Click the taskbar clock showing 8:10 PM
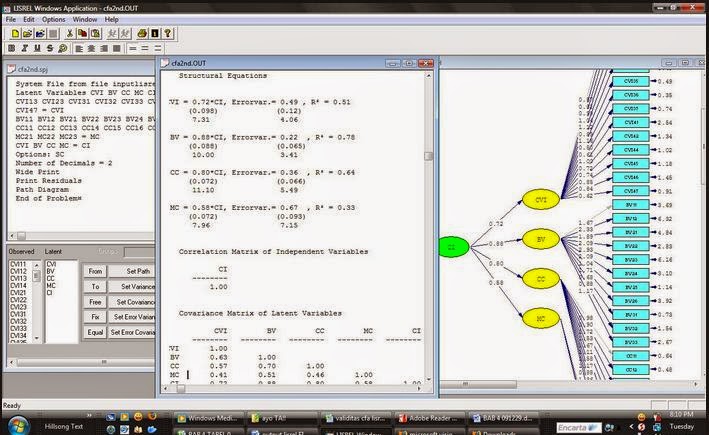This screenshot has width=709, height=435. tap(681, 414)
